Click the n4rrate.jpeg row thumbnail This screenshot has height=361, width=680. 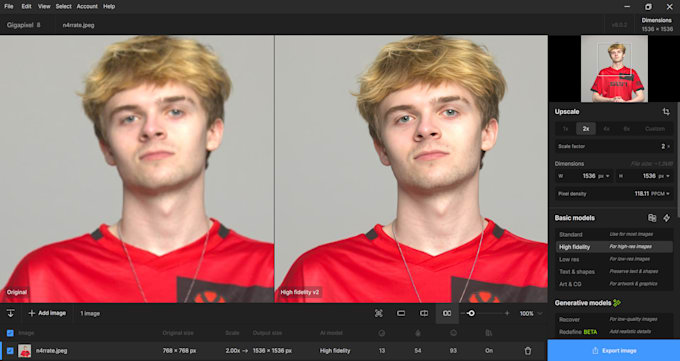pyautogui.click(x=25, y=351)
